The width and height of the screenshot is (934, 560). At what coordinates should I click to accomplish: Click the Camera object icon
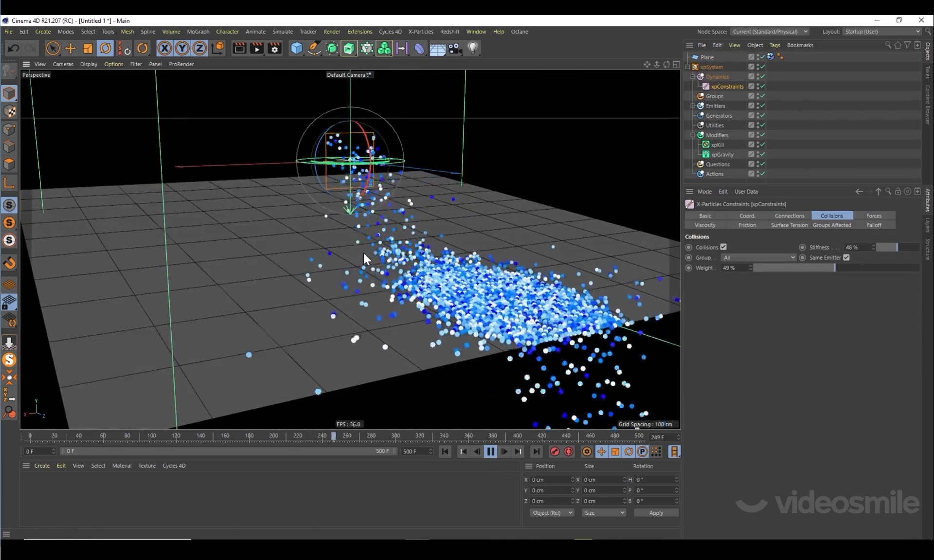click(455, 48)
